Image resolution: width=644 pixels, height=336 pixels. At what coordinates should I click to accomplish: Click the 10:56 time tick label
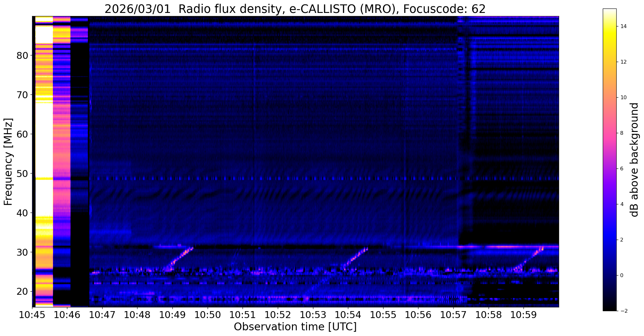click(418, 315)
